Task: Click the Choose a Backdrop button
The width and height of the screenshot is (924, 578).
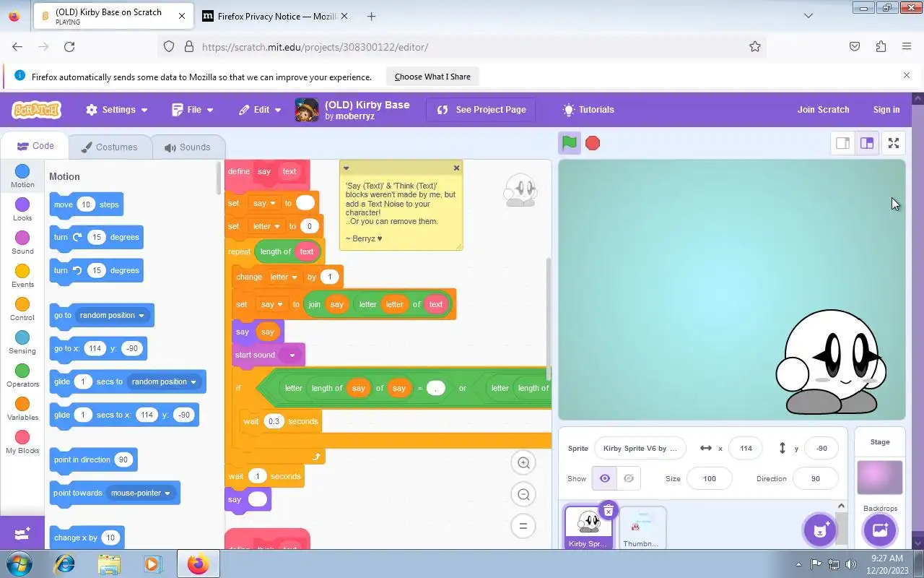Action: [879, 530]
